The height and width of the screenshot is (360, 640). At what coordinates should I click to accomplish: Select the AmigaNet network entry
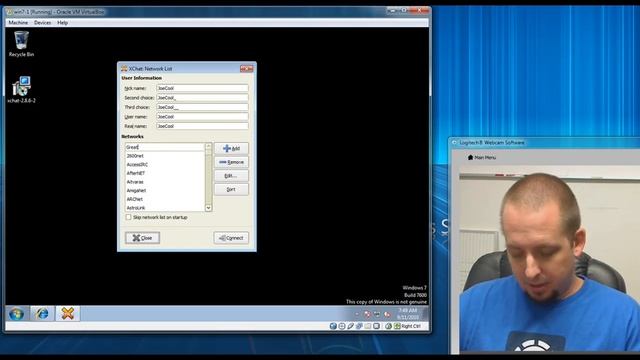(x=164, y=190)
